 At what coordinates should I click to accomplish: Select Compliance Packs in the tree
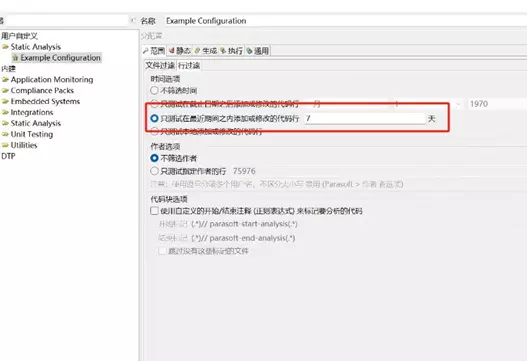coord(42,91)
